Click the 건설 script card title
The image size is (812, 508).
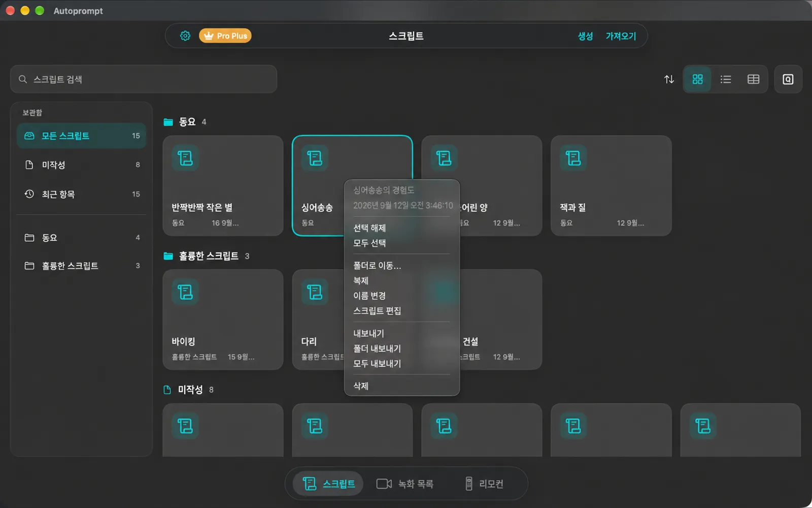pos(470,341)
